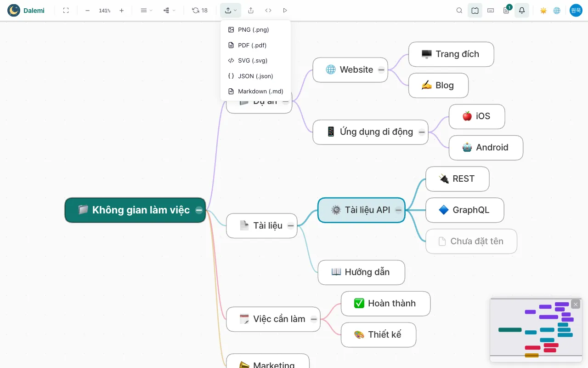The height and width of the screenshot is (368, 588).
Task: Close the export dropdown button
Action: click(x=231, y=10)
